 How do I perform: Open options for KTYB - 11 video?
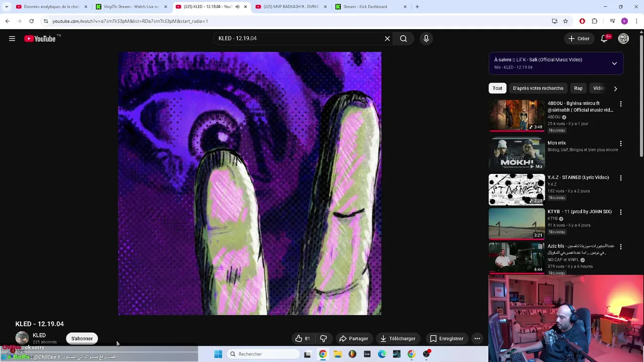[x=620, y=212]
